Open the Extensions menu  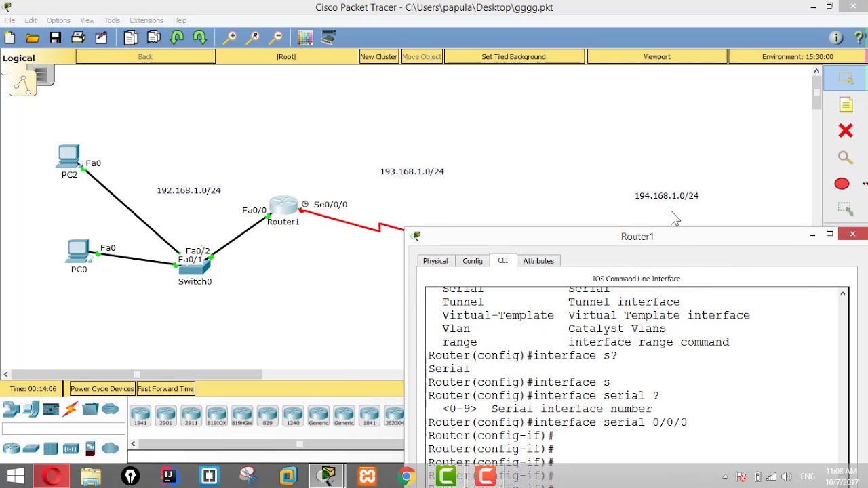(146, 20)
